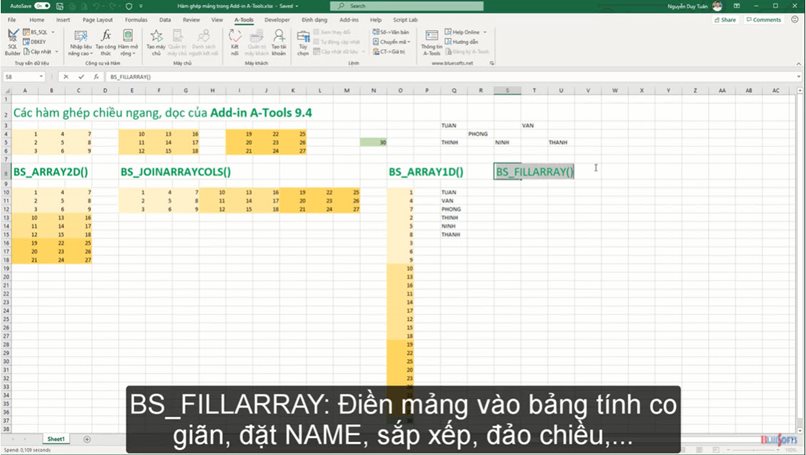Click the Help Online button

click(462, 32)
